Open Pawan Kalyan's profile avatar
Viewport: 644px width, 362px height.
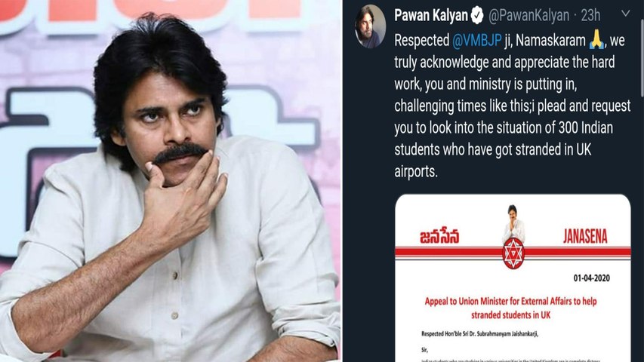[x=370, y=26]
